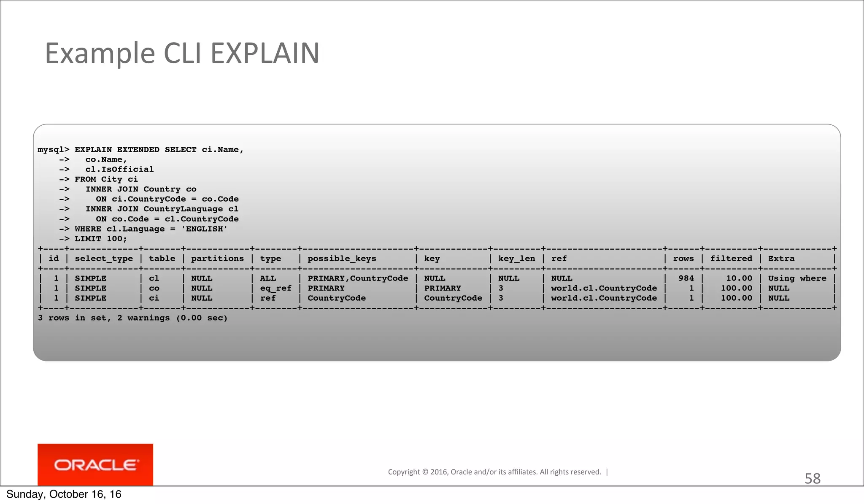Image resolution: width=864 pixels, height=504 pixels.
Task: Click the slide number 58
Action: 812,479
